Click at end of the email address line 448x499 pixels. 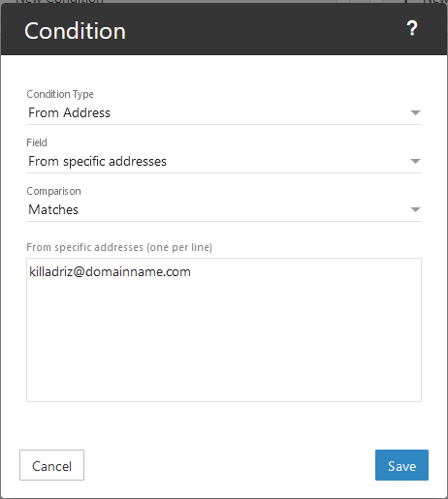[x=193, y=271]
